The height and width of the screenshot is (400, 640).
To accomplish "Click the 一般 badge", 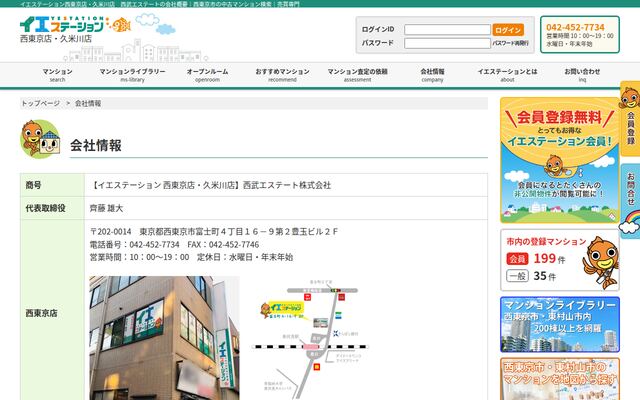I will 517,276.
